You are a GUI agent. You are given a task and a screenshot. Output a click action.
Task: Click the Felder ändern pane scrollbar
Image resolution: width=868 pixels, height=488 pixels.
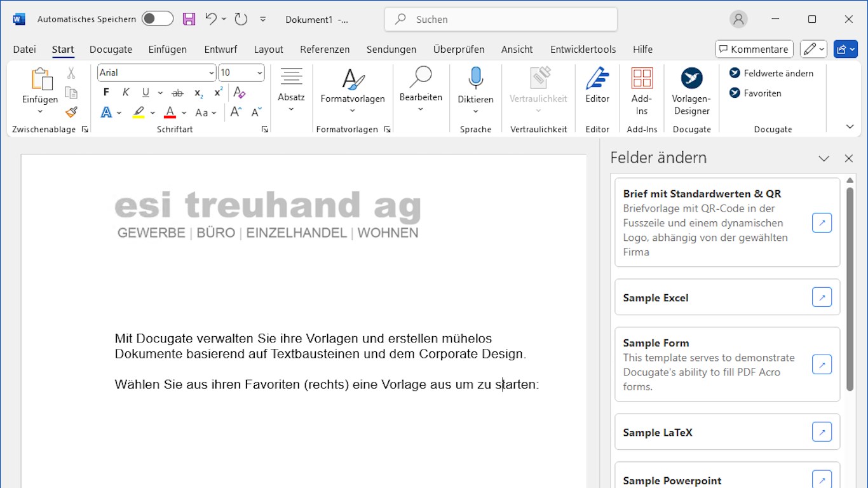click(850, 288)
